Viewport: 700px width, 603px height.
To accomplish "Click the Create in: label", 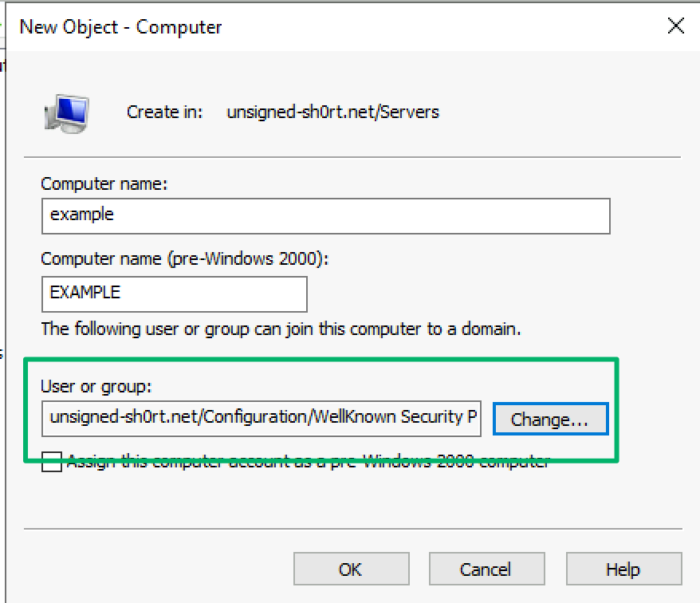I will (x=165, y=112).
